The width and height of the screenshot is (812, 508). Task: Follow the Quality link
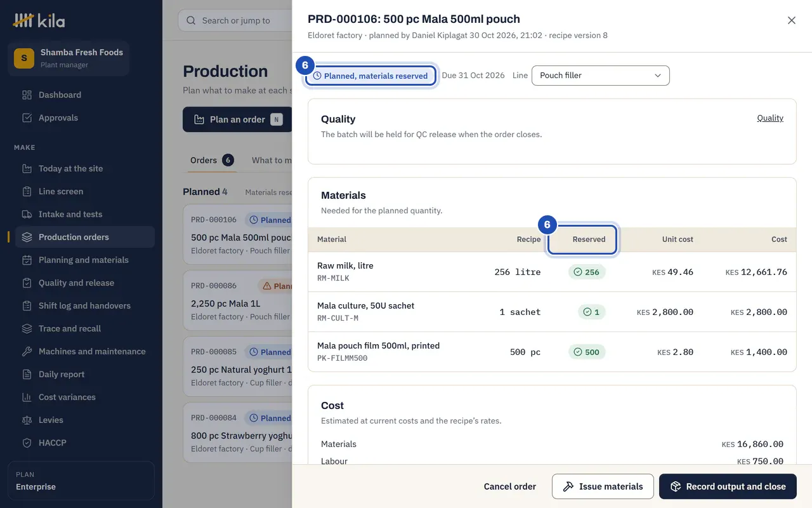(770, 118)
